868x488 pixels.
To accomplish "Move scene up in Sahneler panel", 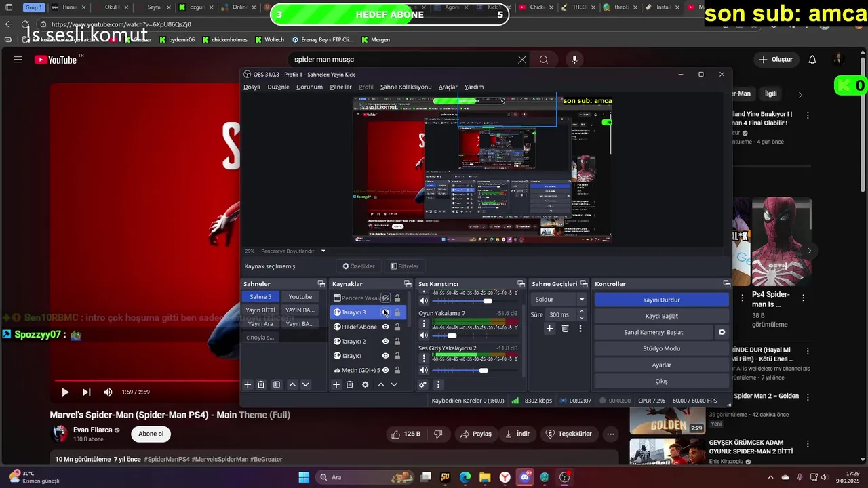I will coord(292,384).
